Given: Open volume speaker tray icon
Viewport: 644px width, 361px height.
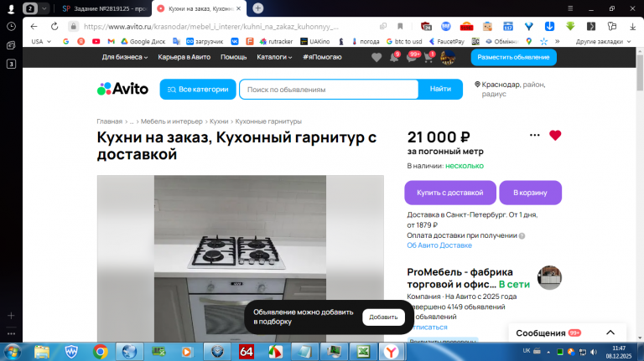Looking at the screenshot, I should click(594, 352).
